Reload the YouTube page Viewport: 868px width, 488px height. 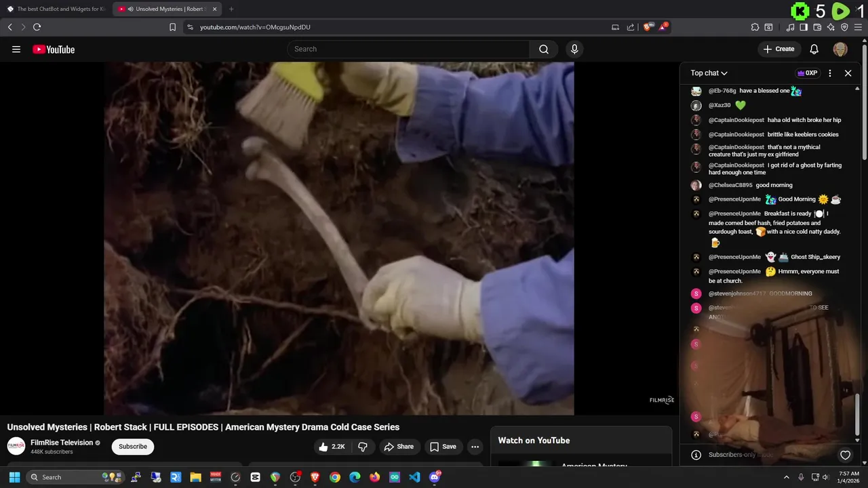[37, 27]
